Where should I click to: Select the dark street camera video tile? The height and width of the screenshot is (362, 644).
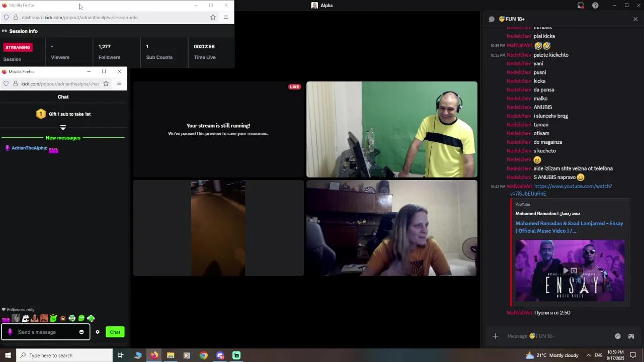click(x=218, y=228)
